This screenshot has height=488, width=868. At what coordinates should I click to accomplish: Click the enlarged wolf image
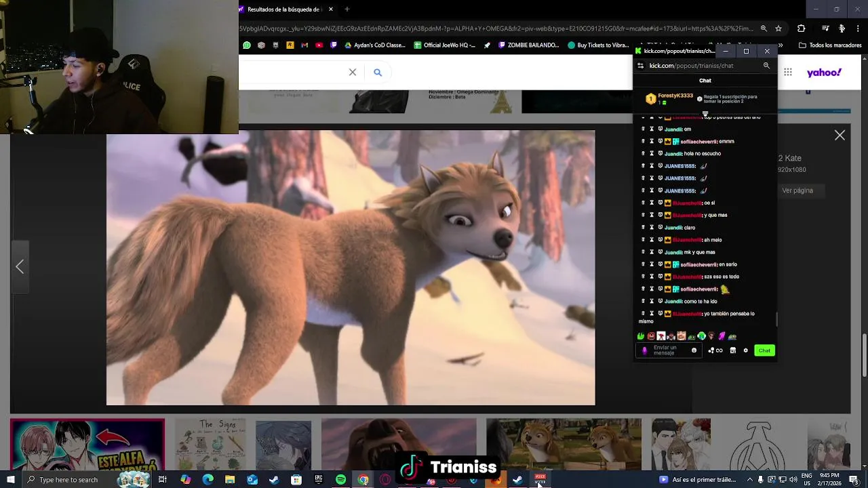(351, 268)
